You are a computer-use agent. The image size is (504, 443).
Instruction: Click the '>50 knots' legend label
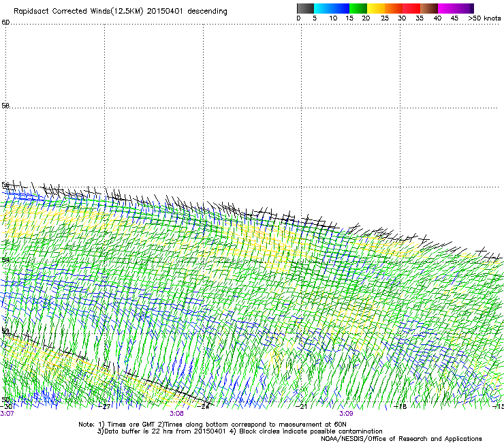pyautogui.click(x=484, y=18)
